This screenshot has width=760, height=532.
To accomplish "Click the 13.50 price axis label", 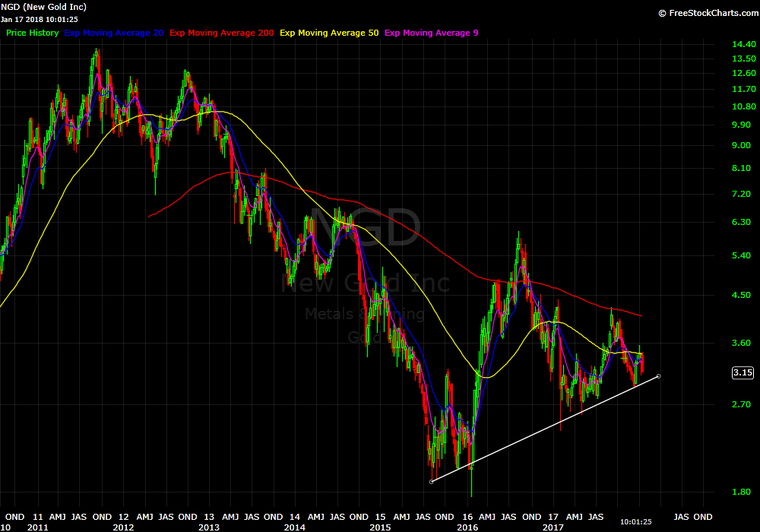I will coord(743,59).
